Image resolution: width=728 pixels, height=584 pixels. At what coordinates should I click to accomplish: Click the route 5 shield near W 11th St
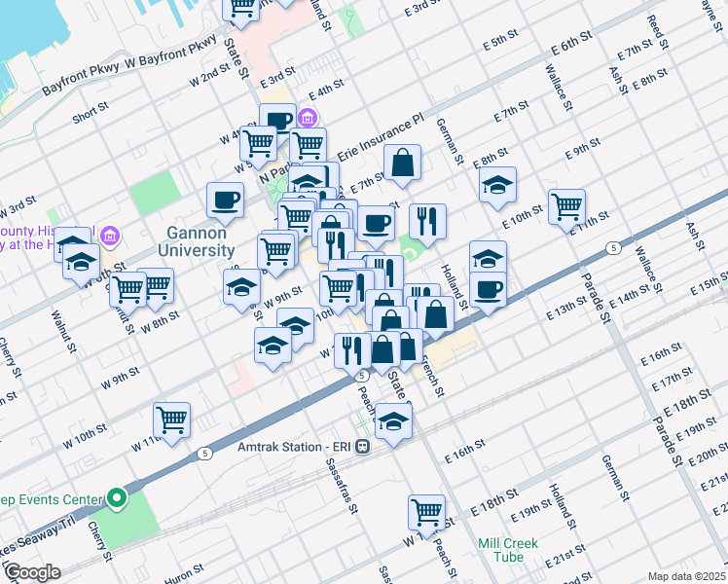204,454
